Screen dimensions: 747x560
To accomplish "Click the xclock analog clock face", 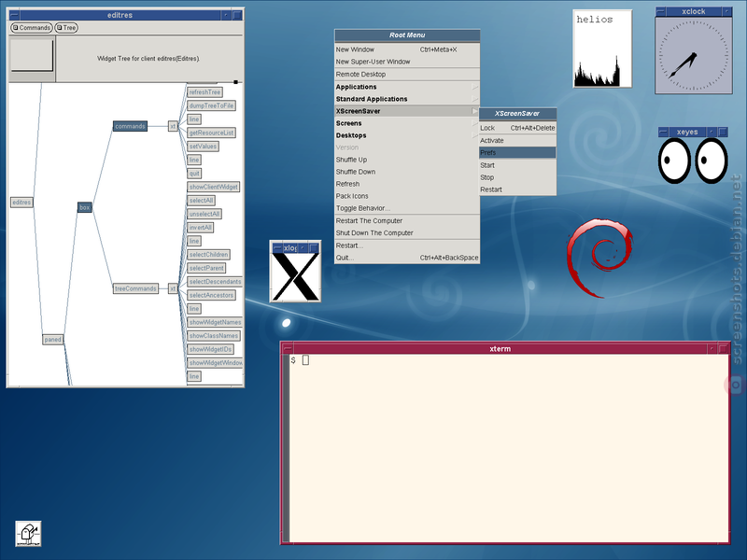I will point(694,55).
